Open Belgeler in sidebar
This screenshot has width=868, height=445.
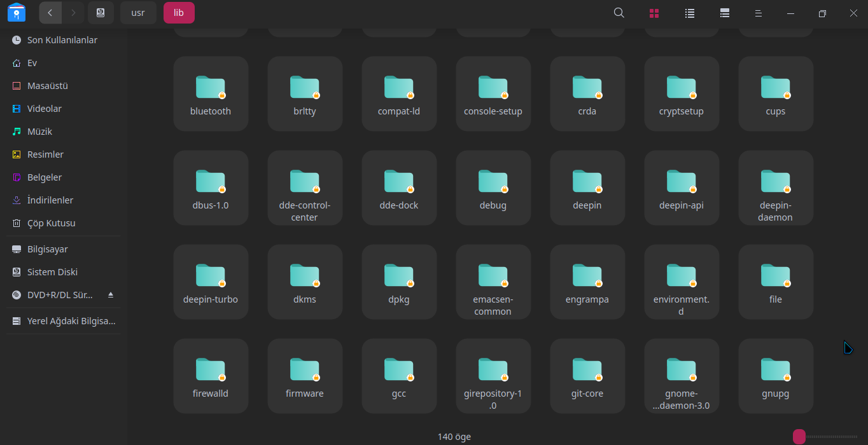pos(64,177)
